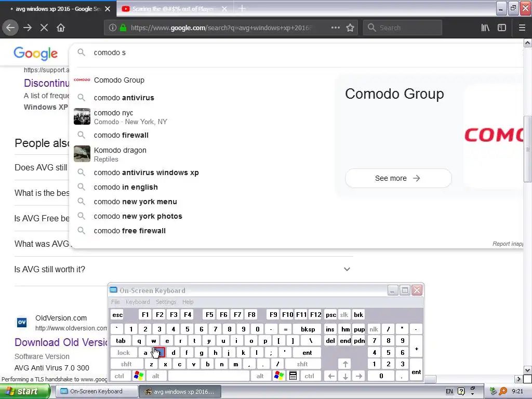
Task: Click the left arrow key on the on-screen keyboard
Action: point(331,376)
